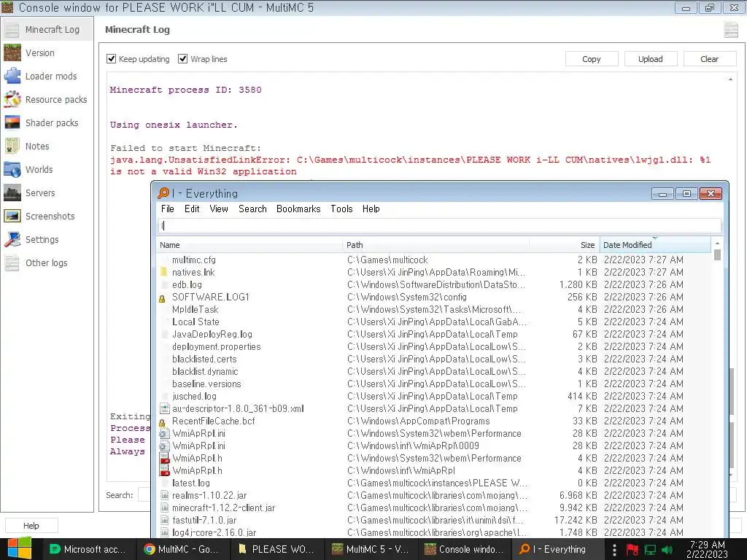
Task: Sort results by Name column header
Action: click(x=249, y=245)
